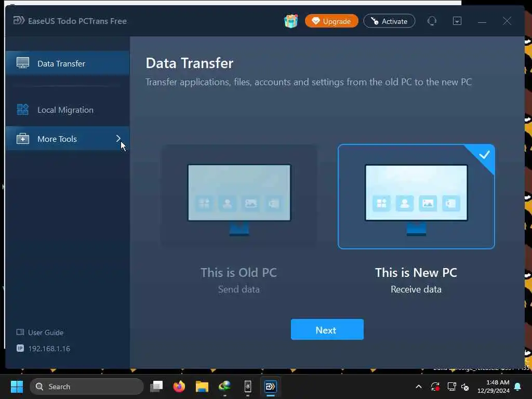Open the Windows Start menu

17,387
